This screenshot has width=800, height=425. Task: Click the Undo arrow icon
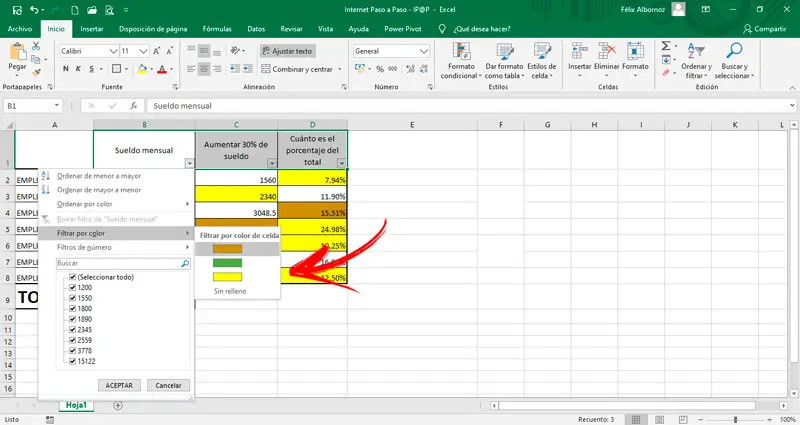click(x=34, y=10)
